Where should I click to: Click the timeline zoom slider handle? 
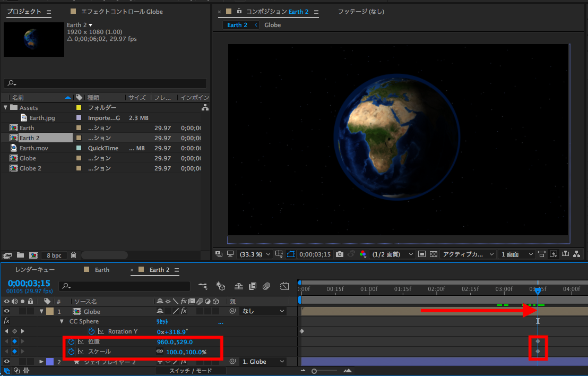point(314,371)
